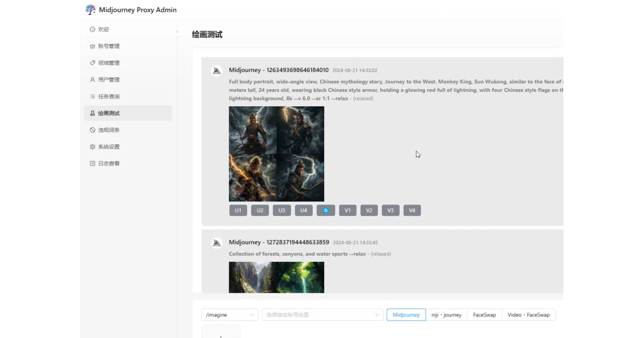
Task: Open the Monkey King image grid thumbnail
Action: (x=276, y=154)
